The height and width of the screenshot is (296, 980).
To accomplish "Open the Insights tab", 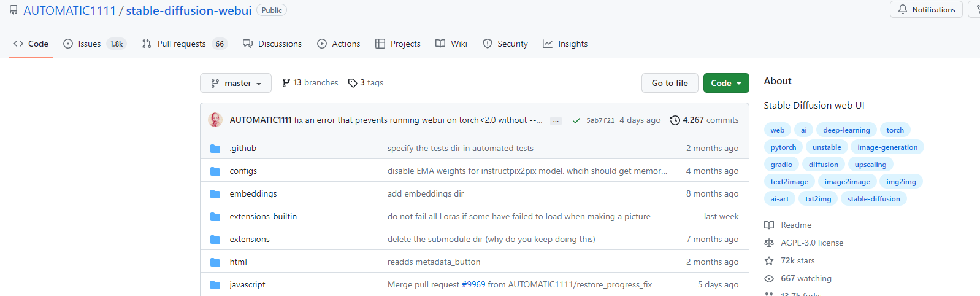I will [565, 44].
